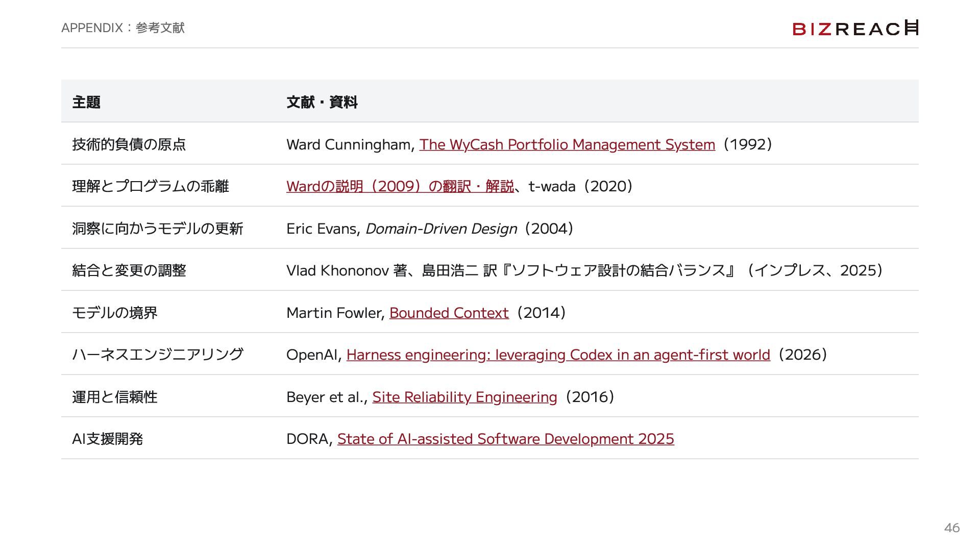Select the 理解とプログラムの乖離 row label
The height and width of the screenshot is (551, 980).
[150, 186]
